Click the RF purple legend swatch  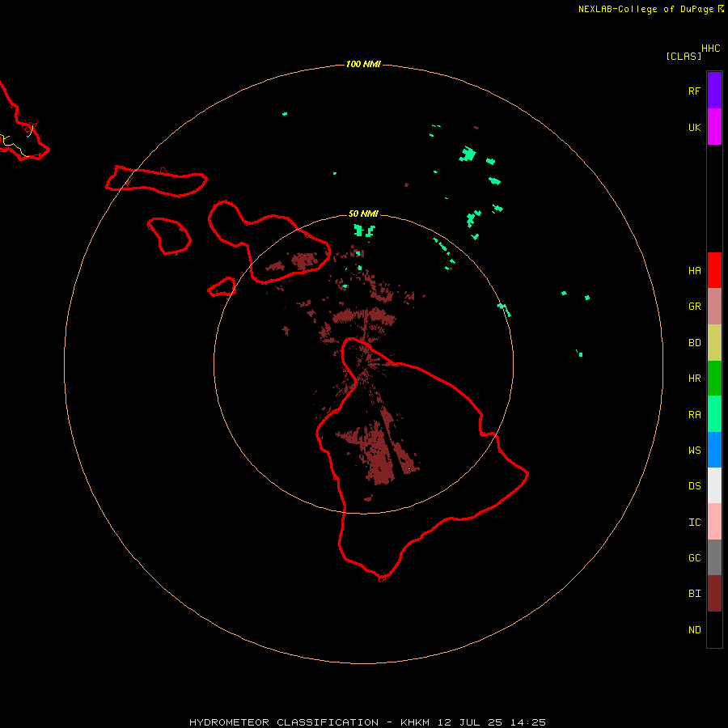point(714,91)
